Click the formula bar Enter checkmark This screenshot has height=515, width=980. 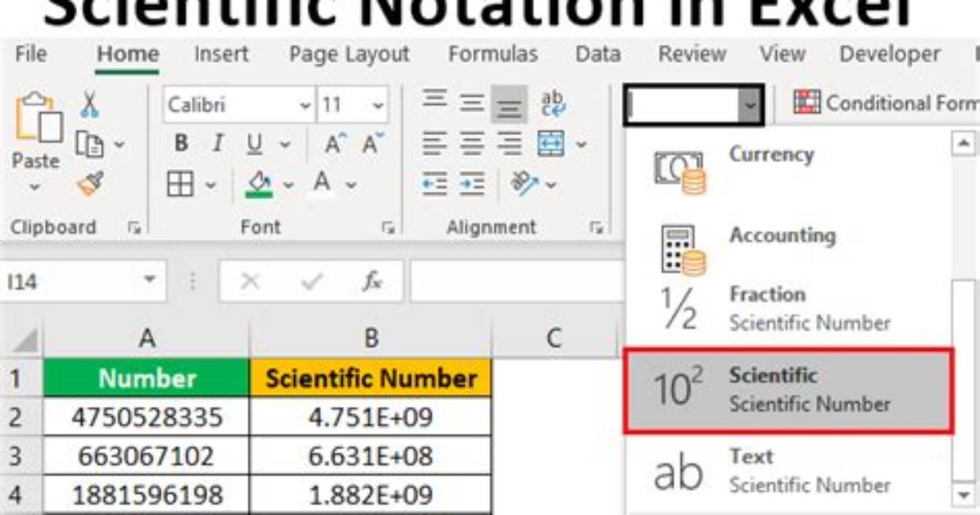pyautogui.click(x=311, y=281)
